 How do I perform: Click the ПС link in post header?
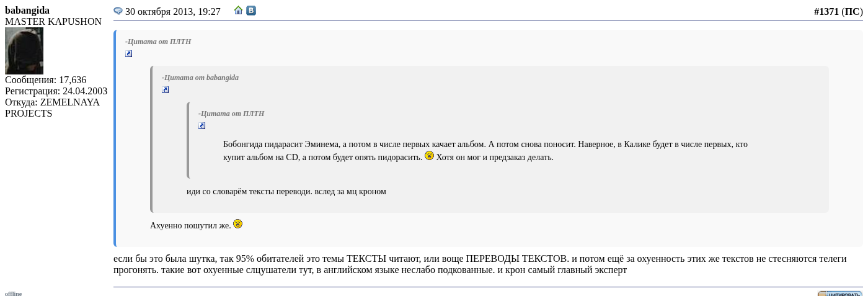tap(852, 12)
